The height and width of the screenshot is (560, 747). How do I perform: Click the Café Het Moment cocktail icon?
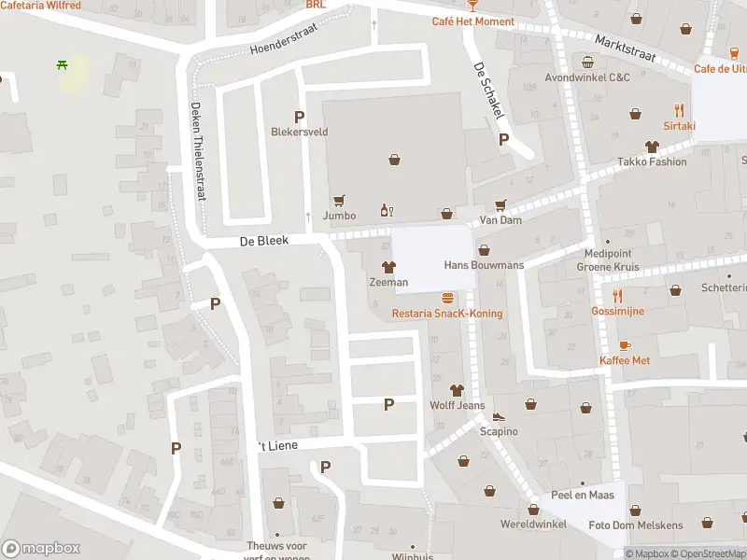pyautogui.click(x=472, y=6)
